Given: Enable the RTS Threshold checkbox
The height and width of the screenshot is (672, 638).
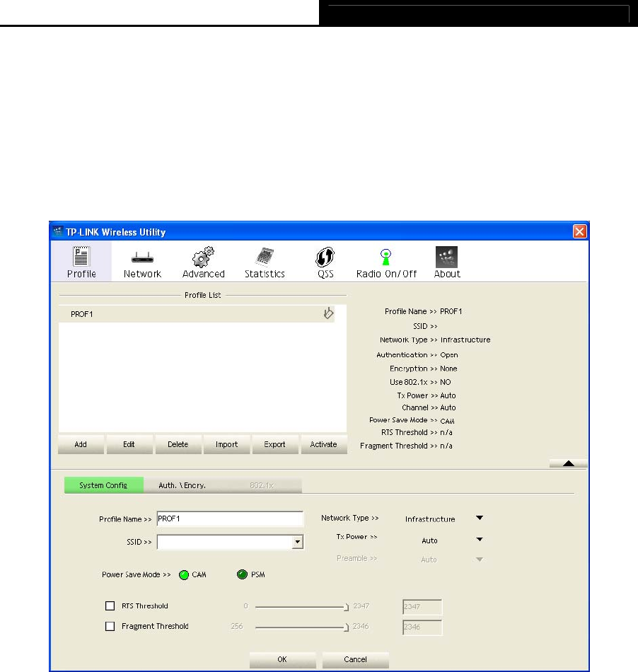Looking at the screenshot, I should (110, 606).
